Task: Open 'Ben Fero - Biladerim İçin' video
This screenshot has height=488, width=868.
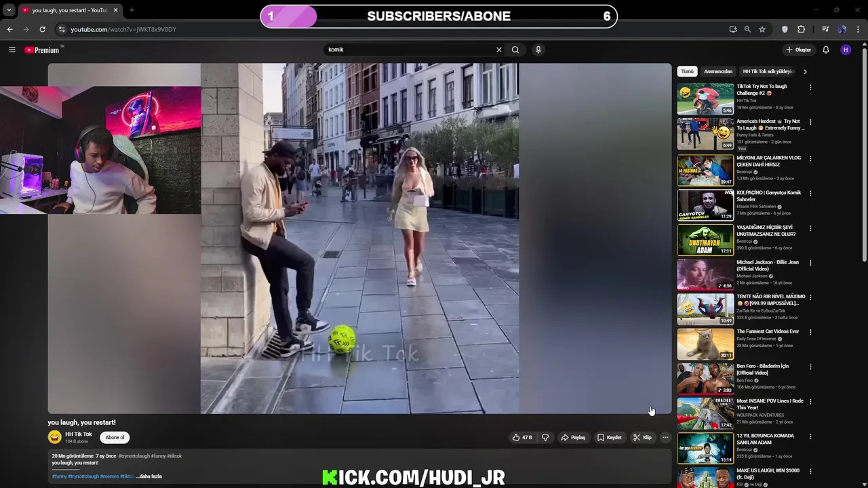Action: tap(705, 379)
